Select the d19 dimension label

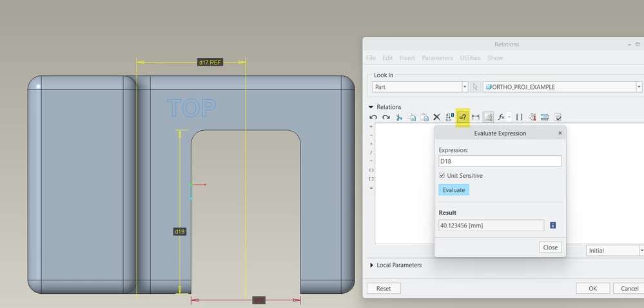[179, 231]
